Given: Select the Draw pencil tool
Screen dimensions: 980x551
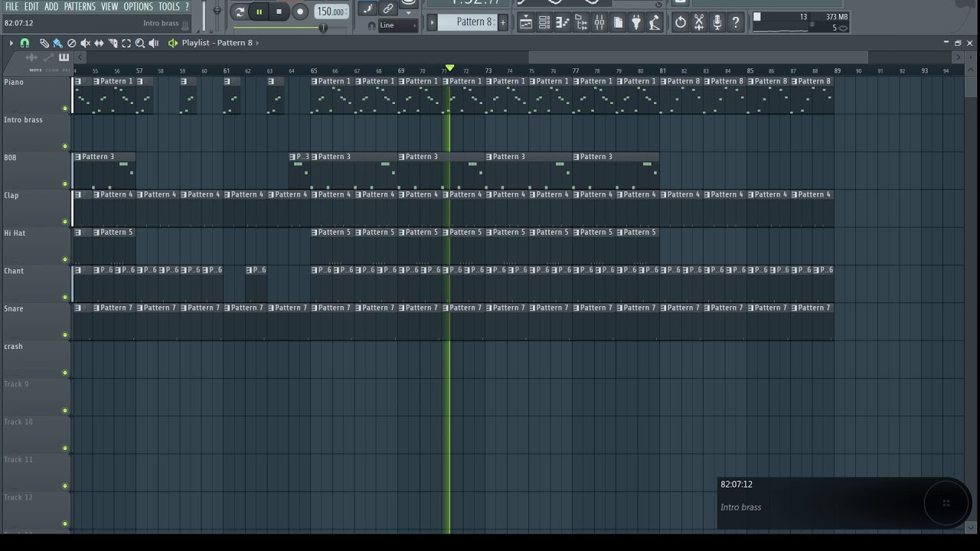Looking at the screenshot, I should tap(44, 43).
